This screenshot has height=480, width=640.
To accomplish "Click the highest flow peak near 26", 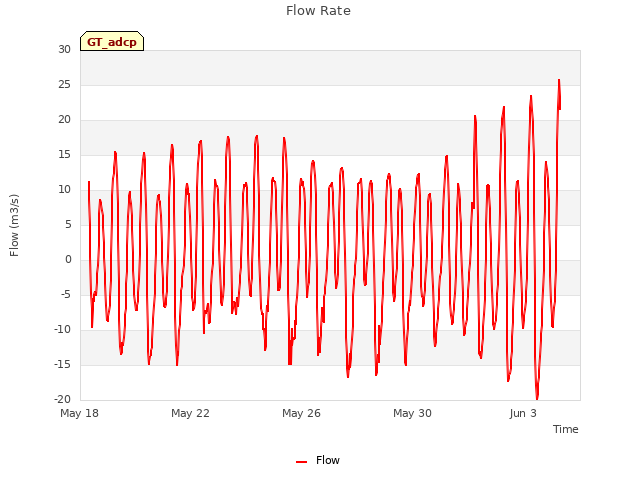I will 559,81.
